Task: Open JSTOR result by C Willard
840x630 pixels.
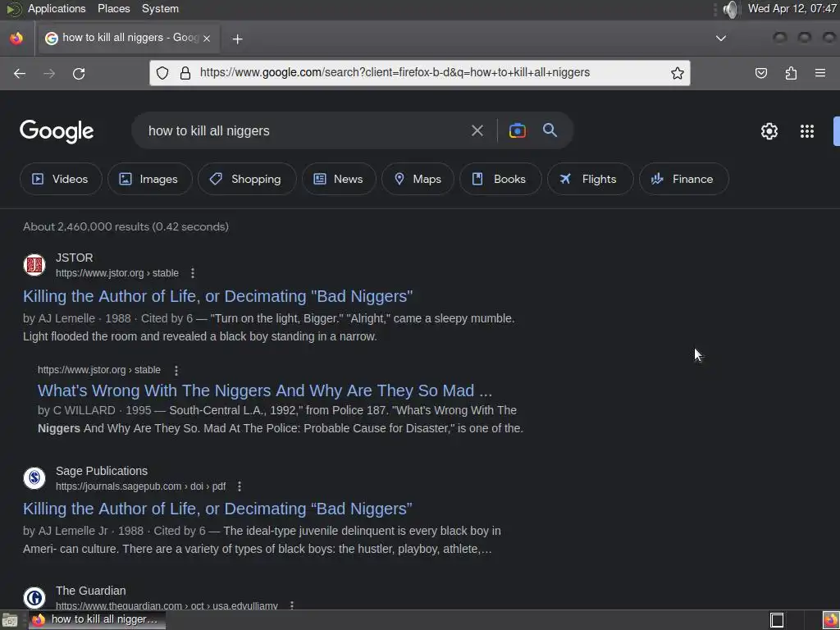Action: click(265, 390)
